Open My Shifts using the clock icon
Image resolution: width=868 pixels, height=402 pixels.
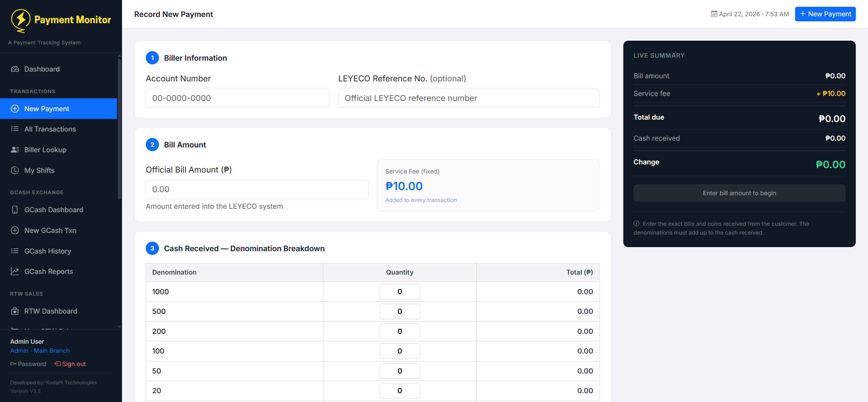pyautogui.click(x=15, y=170)
